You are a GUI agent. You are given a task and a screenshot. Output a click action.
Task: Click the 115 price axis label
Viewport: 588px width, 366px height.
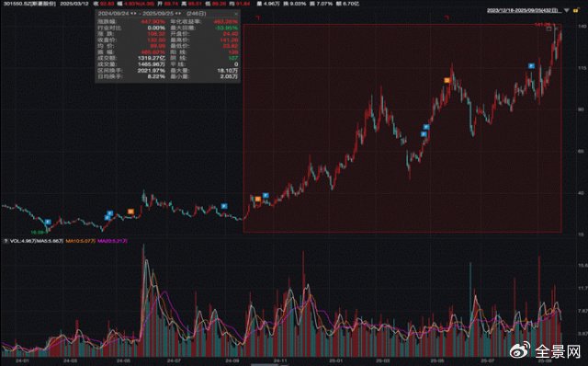pos(582,68)
